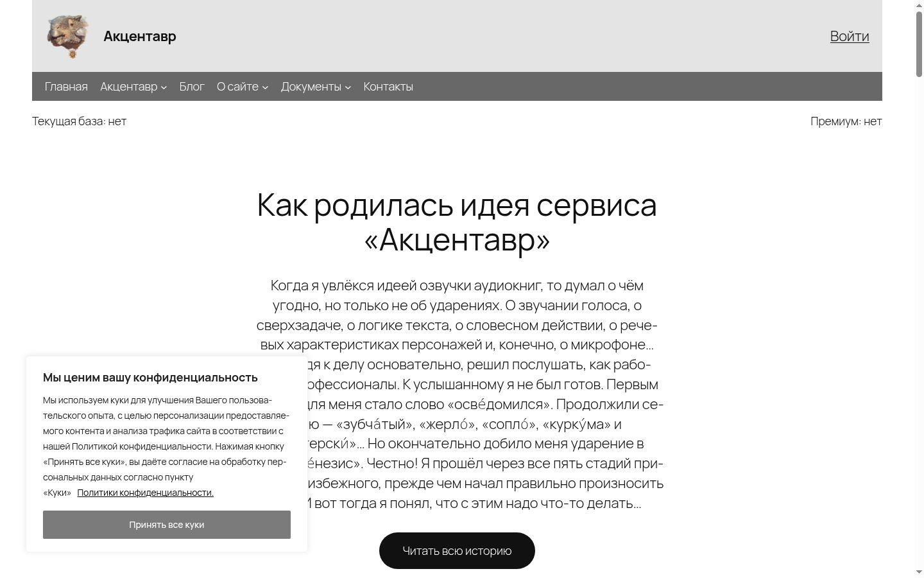
Task: Open the Политики конфиденциальности link
Action: pyautogui.click(x=146, y=493)
